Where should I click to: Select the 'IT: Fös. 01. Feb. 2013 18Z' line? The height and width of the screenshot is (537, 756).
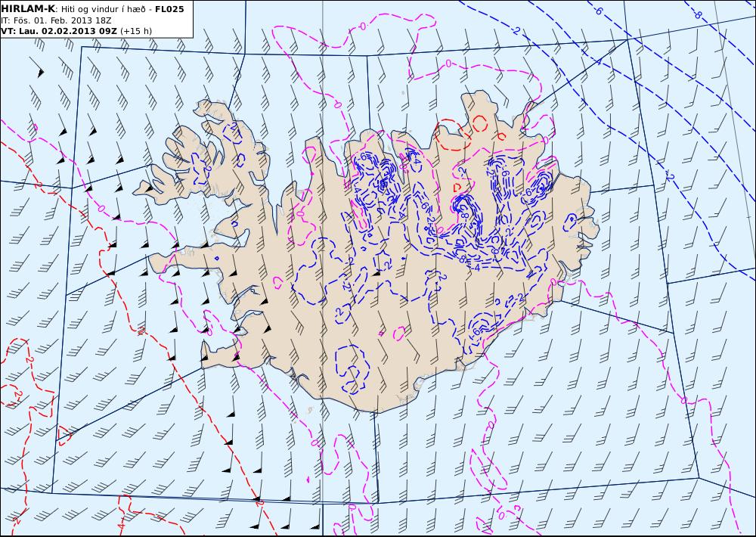click(x=56, y=20)
